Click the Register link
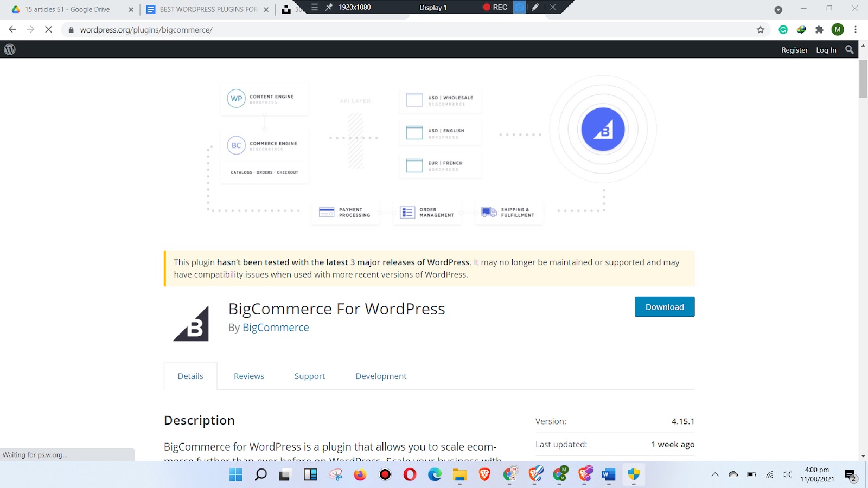The width and height of the screenshot is (868, 488). pos(794,50)
